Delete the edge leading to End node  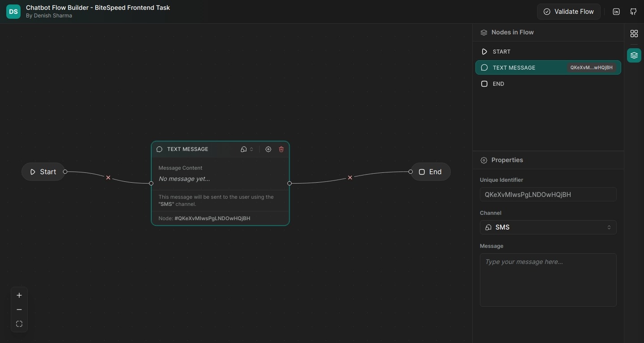click(x=350, y=178)
